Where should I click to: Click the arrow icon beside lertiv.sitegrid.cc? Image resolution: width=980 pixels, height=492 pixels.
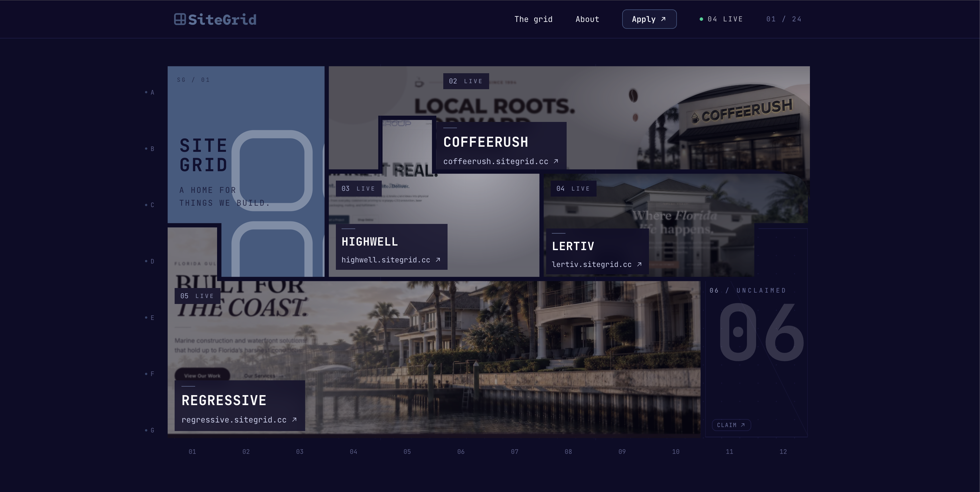click(x=639, y=264)
